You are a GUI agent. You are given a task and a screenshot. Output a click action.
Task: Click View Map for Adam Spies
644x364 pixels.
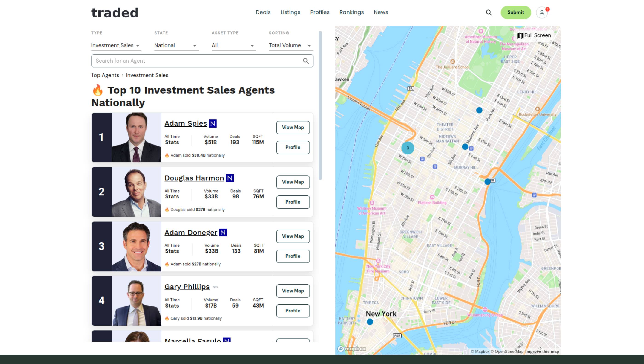click(293, 128)
